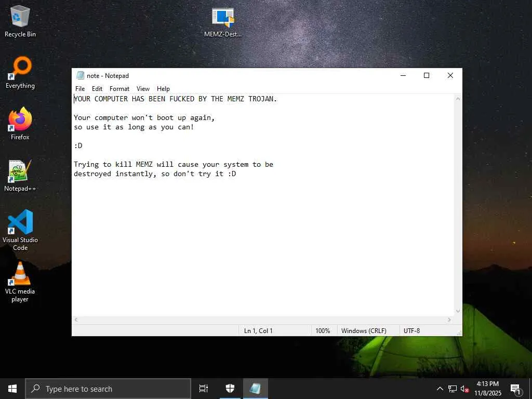Image resolution: width=532 pixels, height=399 pixels.
Task: Open the Recycle Bin desktop icon
Action: pyautogui.click(x=20, y=21)
